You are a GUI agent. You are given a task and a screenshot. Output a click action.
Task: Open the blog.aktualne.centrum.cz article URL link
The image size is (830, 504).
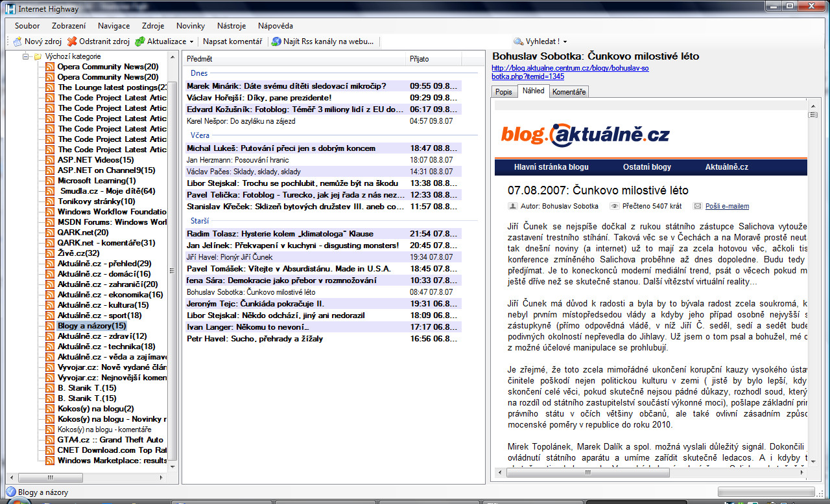(570, 72)
